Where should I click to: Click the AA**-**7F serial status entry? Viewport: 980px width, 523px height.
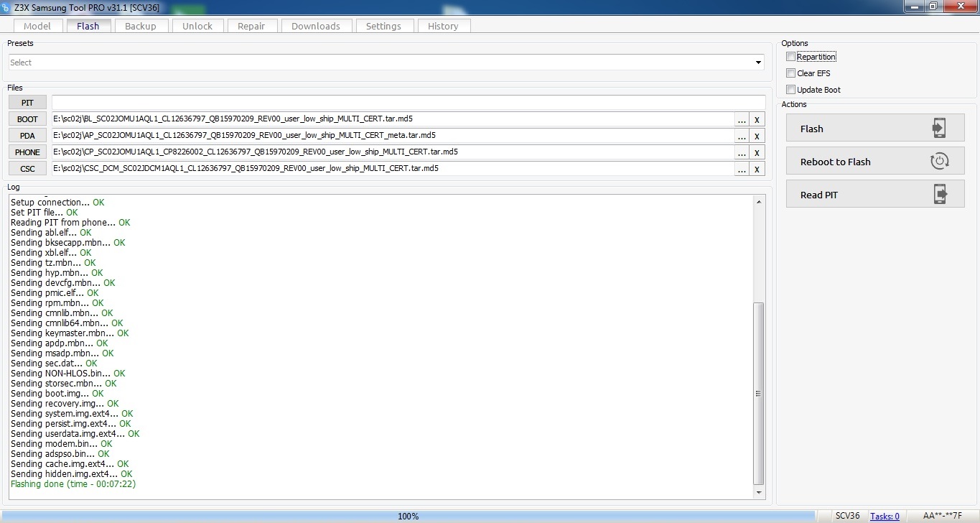pyautogui.click(x=942, y=516)
